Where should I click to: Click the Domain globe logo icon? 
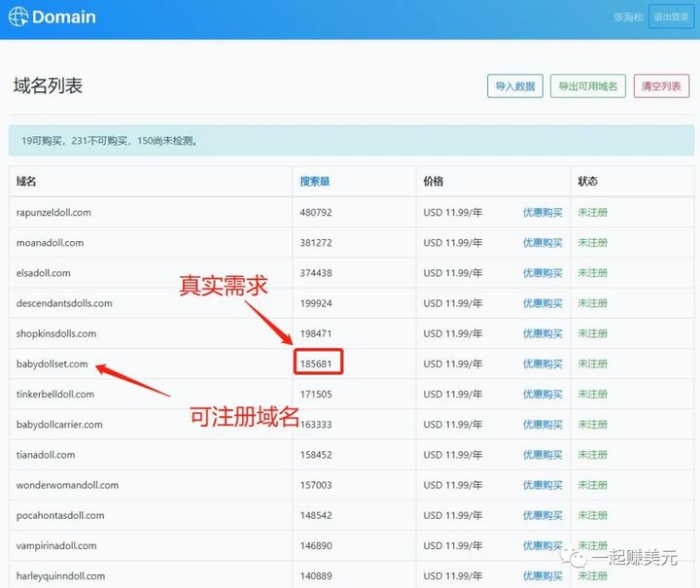(x=18, y=17)
